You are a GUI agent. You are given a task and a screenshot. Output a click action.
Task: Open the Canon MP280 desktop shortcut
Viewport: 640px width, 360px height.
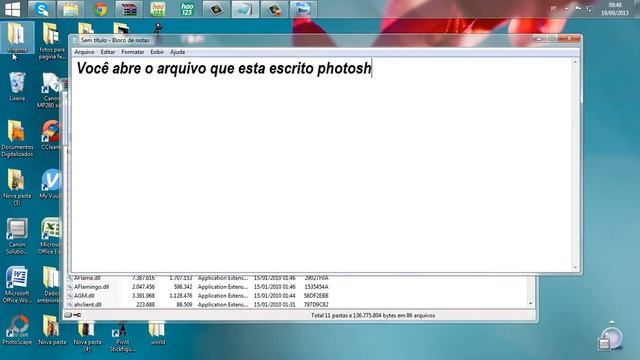coord(50,91)
